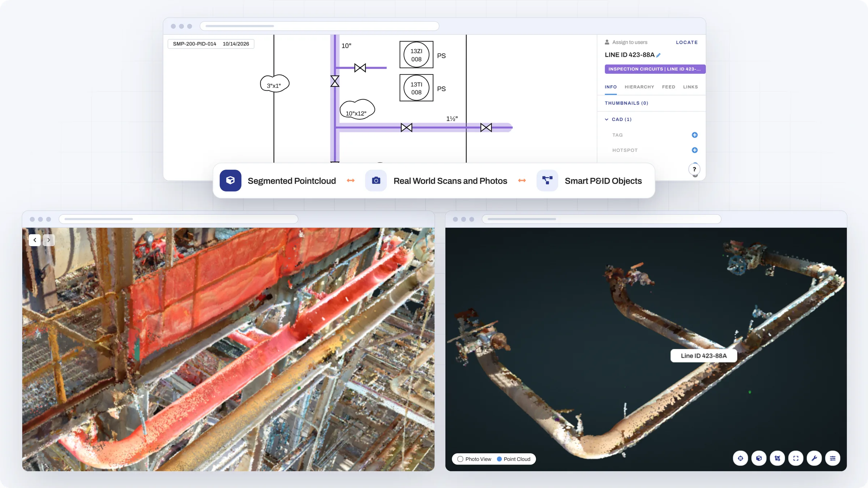The width and height of the screenshot is (868, 488).
Task: Click the 13ZI 008 instrument symbol
Action: [x=416, y=55]
